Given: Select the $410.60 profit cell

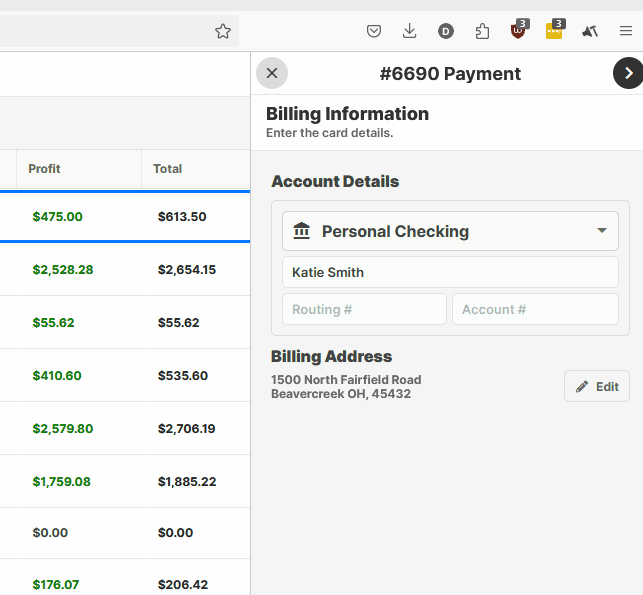Looking at the screenshot, I should pos(57,376).
